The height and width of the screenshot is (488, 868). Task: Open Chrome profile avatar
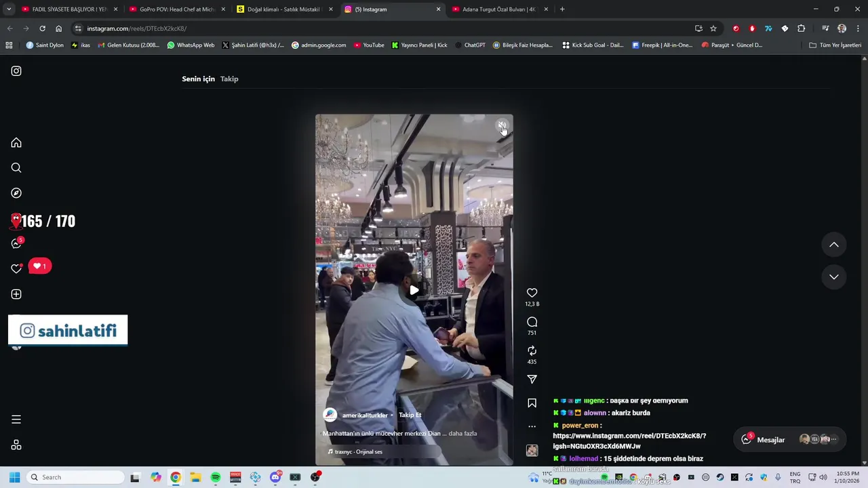(x=842, y=28)
